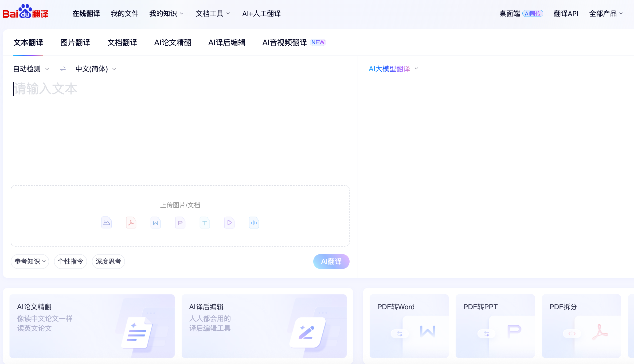Click the video file upload icon
The image size is (634, 364).
[x=229, y=222]
